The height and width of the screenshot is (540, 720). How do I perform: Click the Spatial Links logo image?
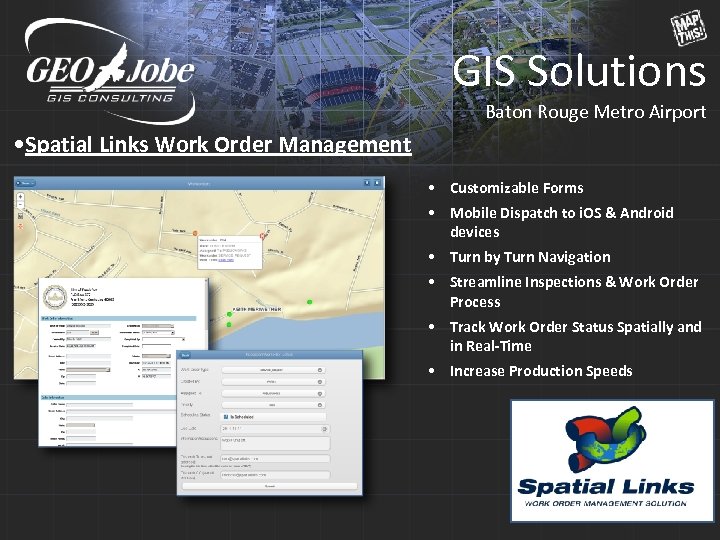point(612,461)
